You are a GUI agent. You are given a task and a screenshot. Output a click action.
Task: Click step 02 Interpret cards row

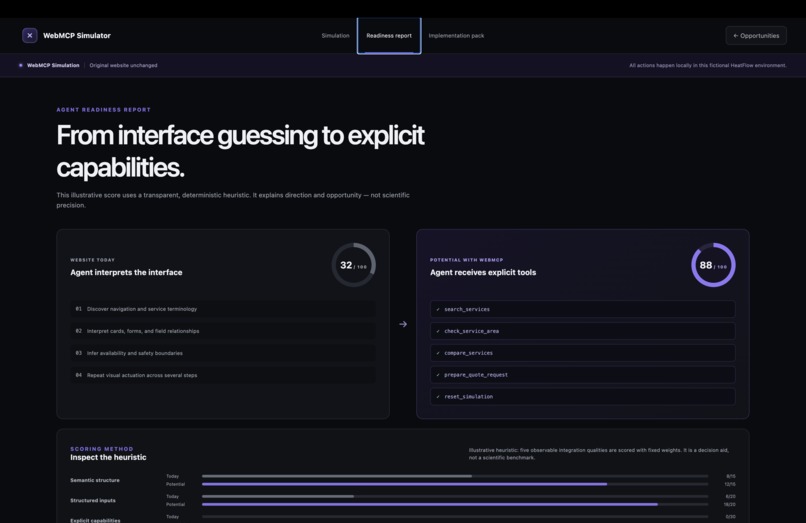(x=223, y=331)
